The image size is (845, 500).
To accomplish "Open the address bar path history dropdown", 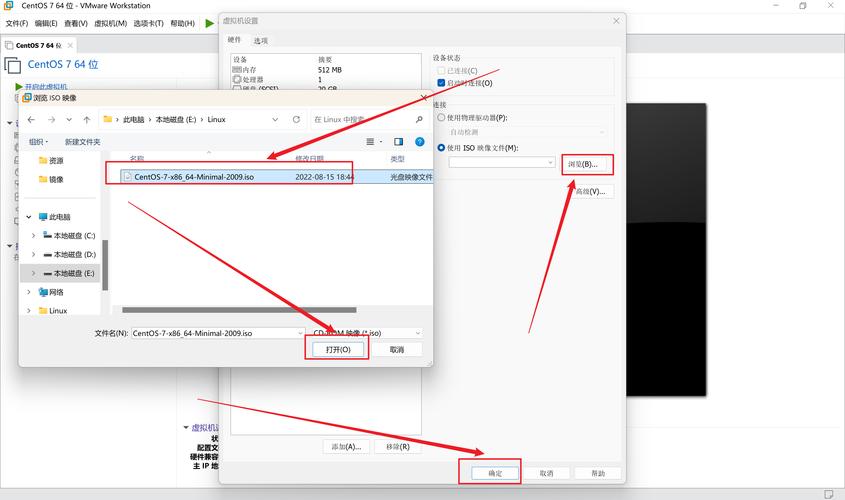I will click(275, 119).
